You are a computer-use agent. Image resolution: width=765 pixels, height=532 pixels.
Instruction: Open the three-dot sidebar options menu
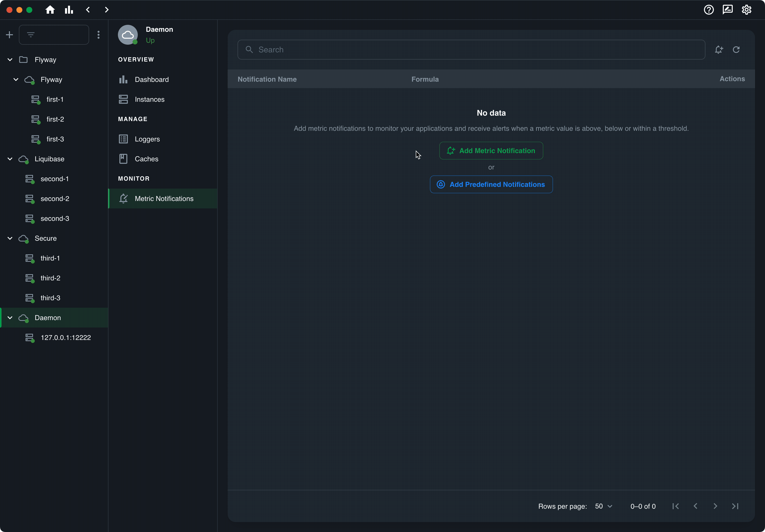pyautogui.click(x=98, y=35)
